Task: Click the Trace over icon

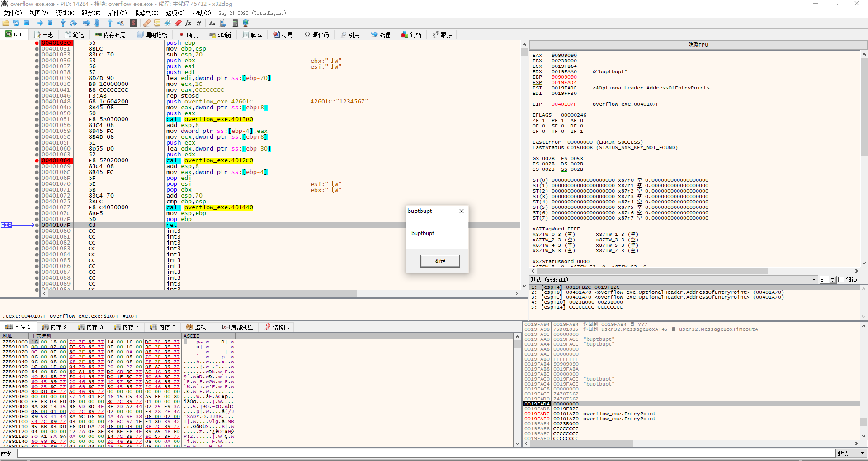Action: [97, 23]
